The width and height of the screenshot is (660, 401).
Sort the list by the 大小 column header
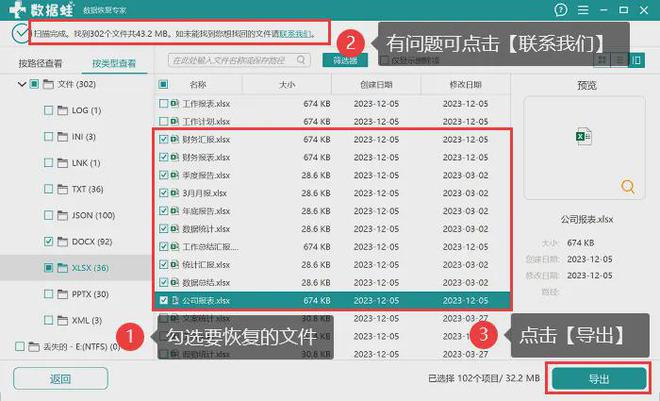(x=287, y=85)
